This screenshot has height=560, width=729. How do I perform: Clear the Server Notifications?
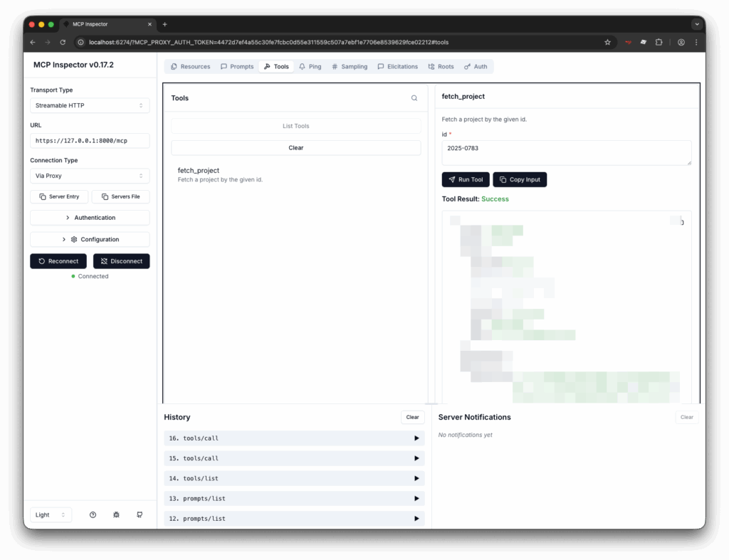click(687, 417)
